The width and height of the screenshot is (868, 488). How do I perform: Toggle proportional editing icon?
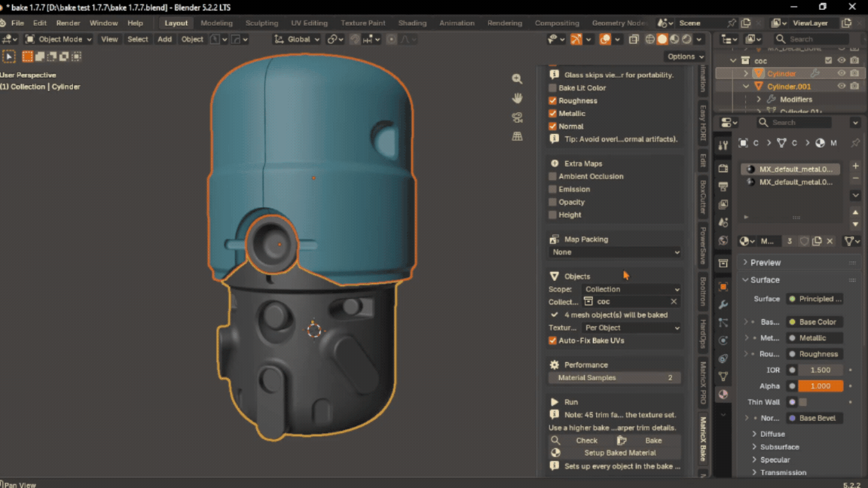(x=391, y=39)
